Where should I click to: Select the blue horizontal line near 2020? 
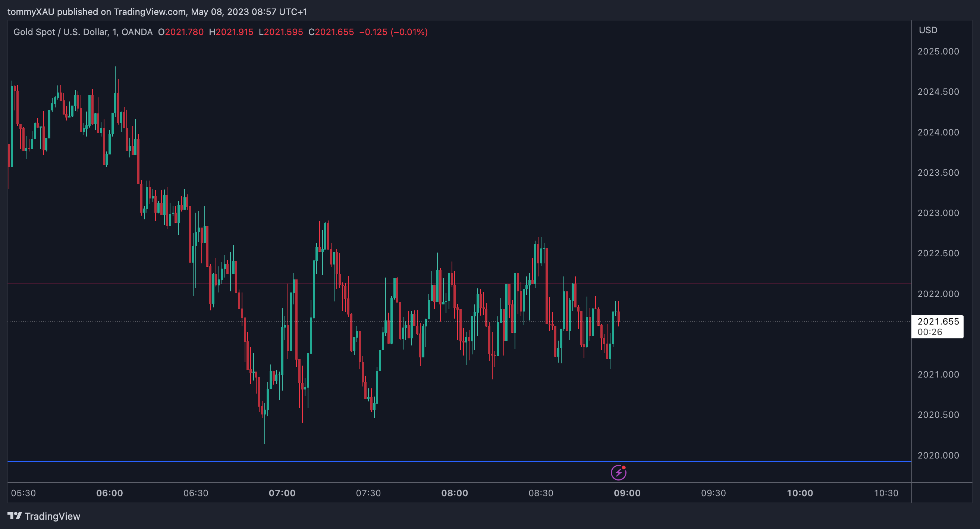[x=459, y=461]
